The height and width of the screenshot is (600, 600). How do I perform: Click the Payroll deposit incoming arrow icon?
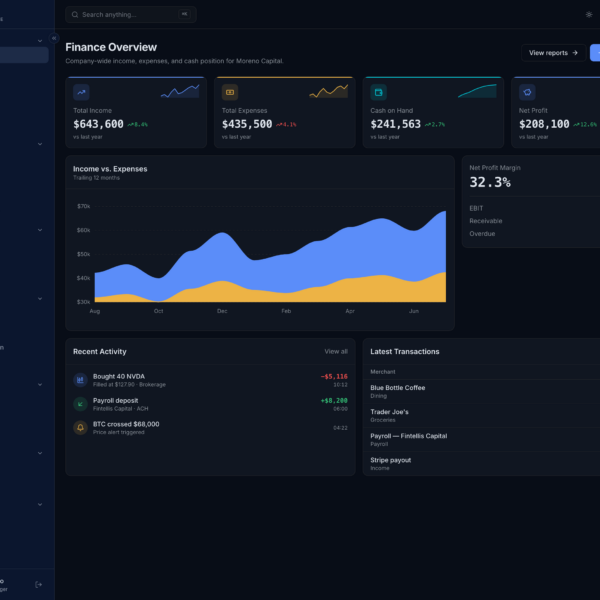80,404
